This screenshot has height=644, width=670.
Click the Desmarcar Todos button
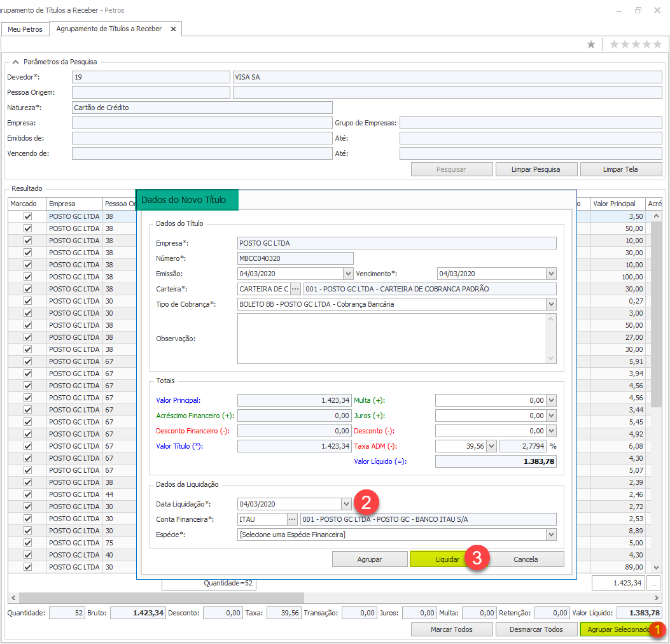(536, 629)
